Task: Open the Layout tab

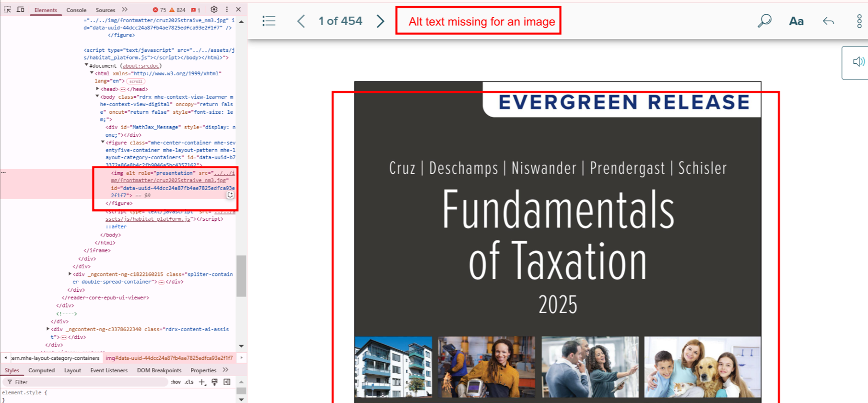Action: [72, 370]
